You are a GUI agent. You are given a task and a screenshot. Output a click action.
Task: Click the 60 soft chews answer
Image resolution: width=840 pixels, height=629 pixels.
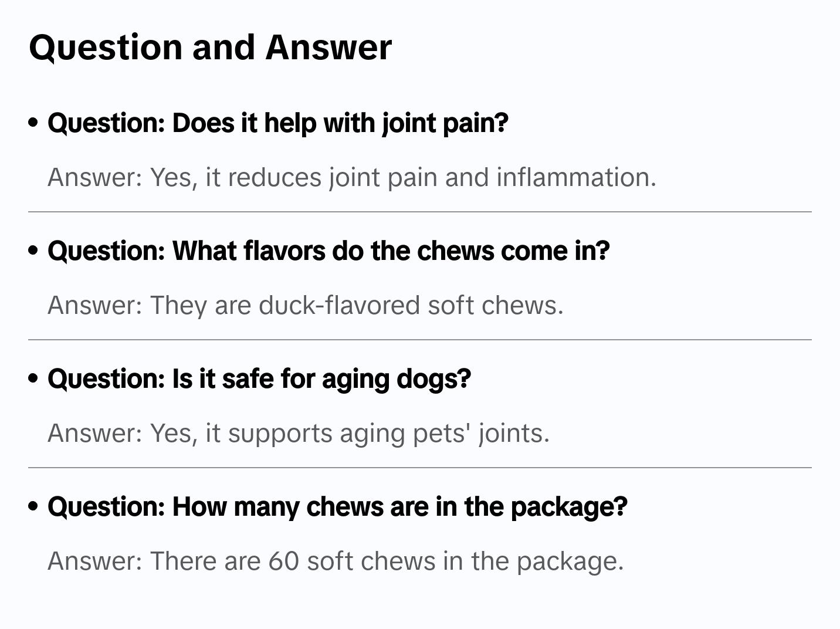335,561
